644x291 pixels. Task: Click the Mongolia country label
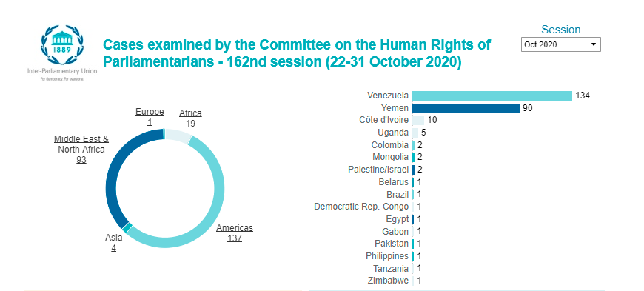pyautogui.click(x=391, y=157)
